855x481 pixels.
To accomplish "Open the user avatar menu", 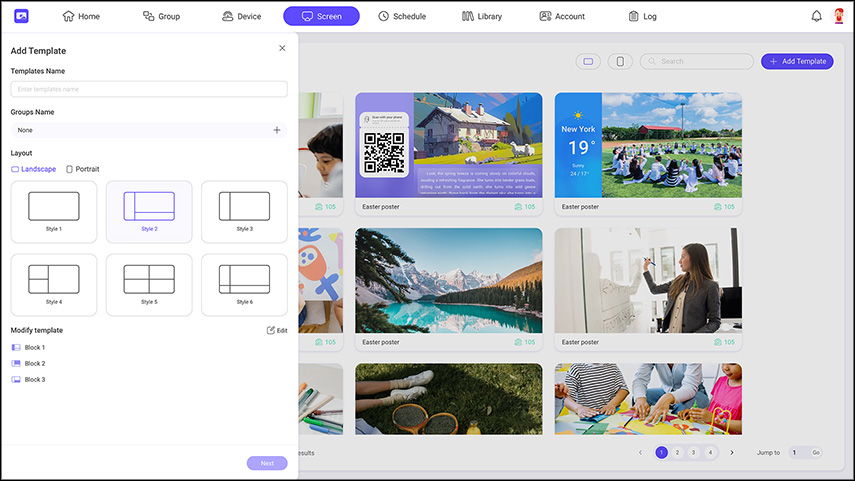I will (839, 16).
